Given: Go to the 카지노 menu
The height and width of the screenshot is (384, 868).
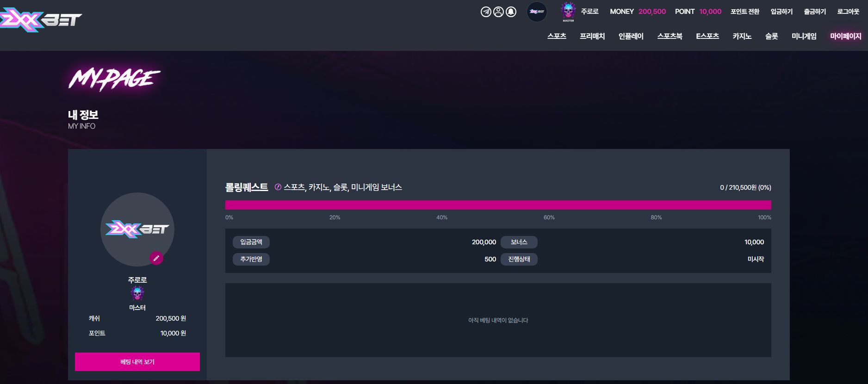Looking at the screenshot, I should [742, 36].
